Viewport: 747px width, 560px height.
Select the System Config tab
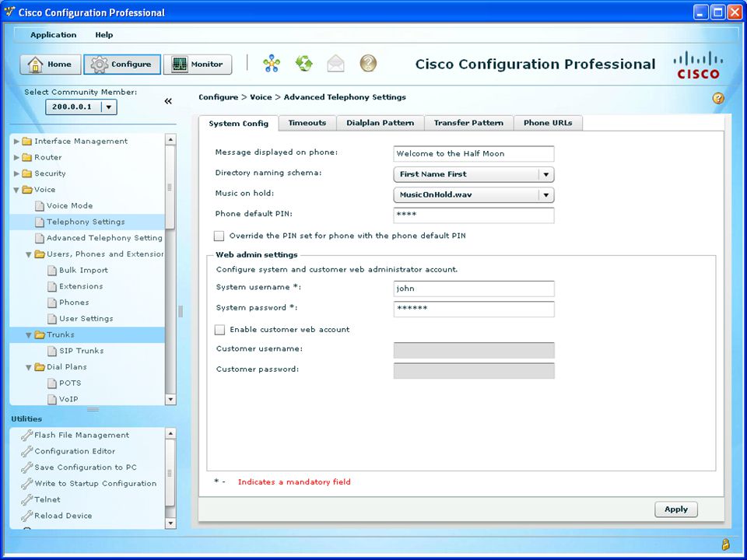click(x=239, y=124)
